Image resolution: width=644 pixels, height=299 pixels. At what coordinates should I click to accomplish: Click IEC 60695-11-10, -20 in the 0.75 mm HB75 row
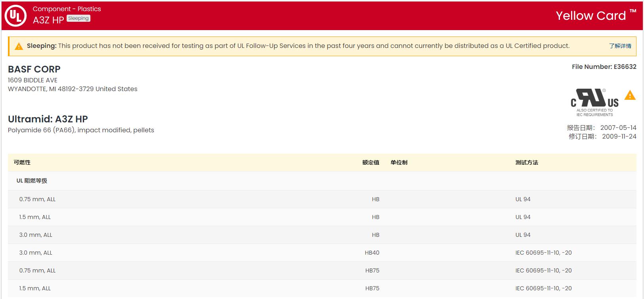coord(543,270)
